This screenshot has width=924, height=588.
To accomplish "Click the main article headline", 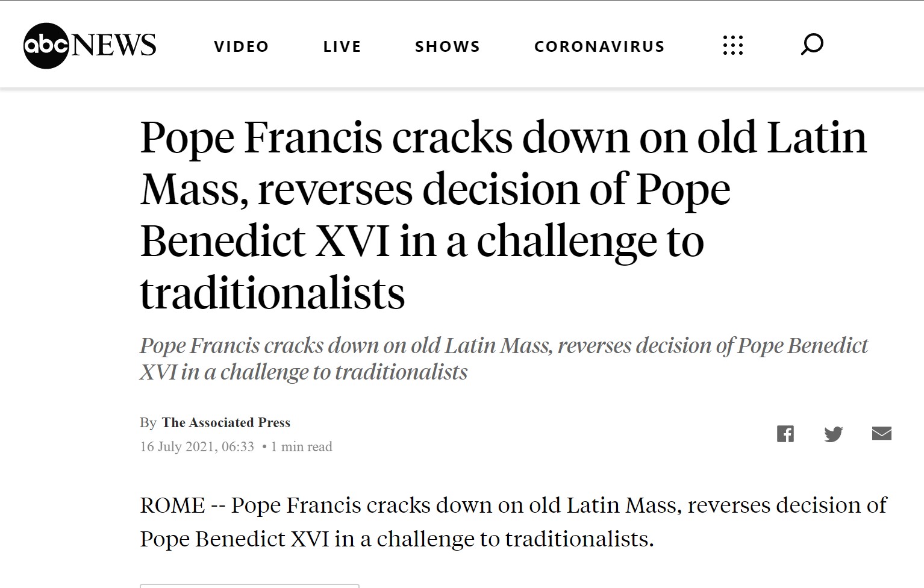I will coord(503,215).
